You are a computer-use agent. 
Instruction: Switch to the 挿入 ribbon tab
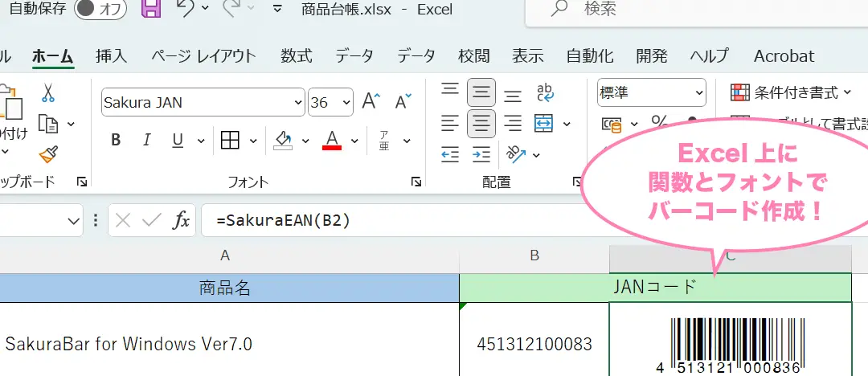(x=111, y=56)
